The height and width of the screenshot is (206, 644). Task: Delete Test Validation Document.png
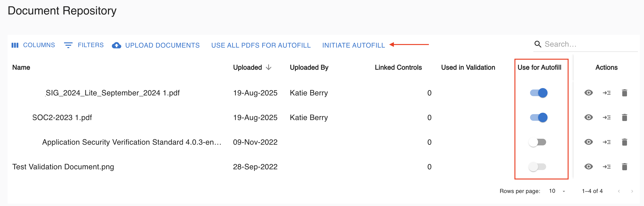[x=625, y=167]
